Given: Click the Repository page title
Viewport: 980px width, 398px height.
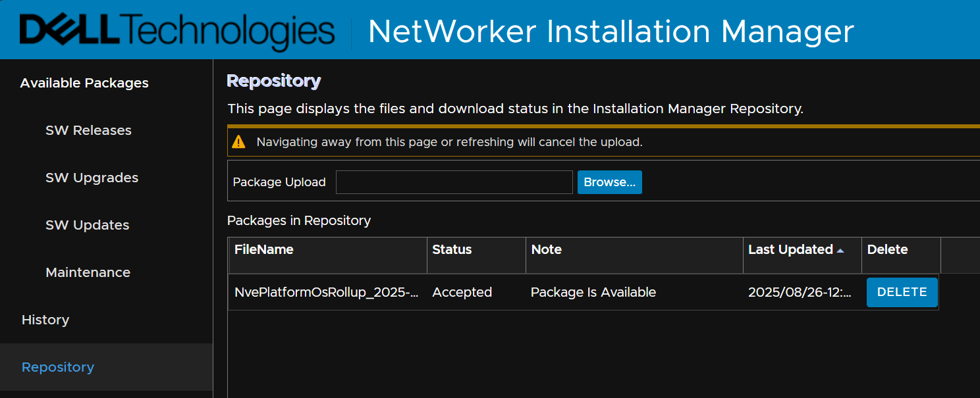Looking at the screenshot, I should [x=273, y=81].
